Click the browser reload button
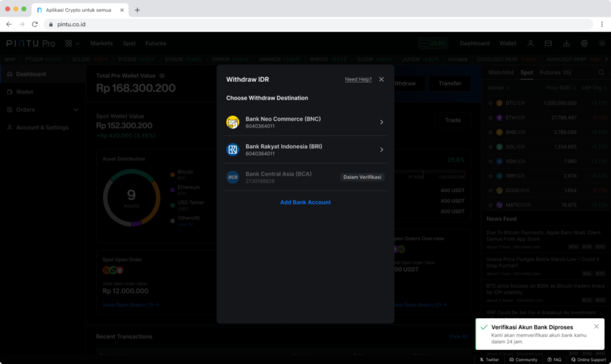This screenshot has width=611, height=364. point(35,24)
